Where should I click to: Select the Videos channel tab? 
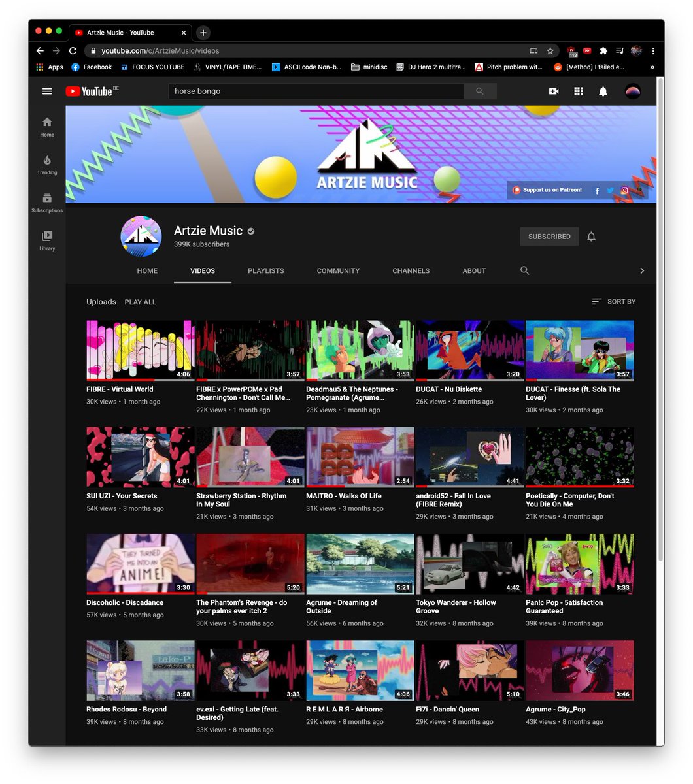pyautogui.click(x=203, y=270)
